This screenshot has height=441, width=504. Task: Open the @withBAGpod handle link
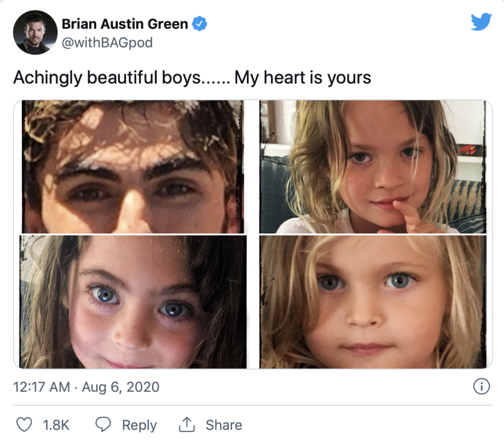coord(107,43)
